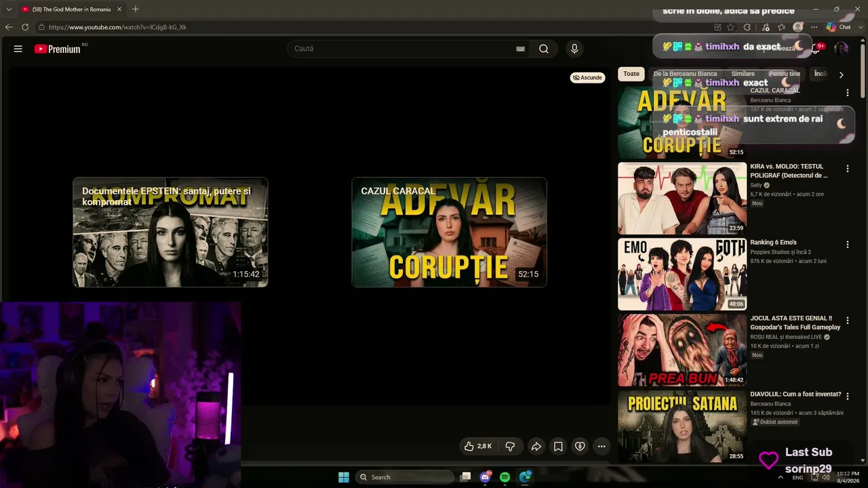This screenshot has width=868, height=488.
Task: Open browser profile avatar
Action: pyautogui.click(x=798, y=27)
